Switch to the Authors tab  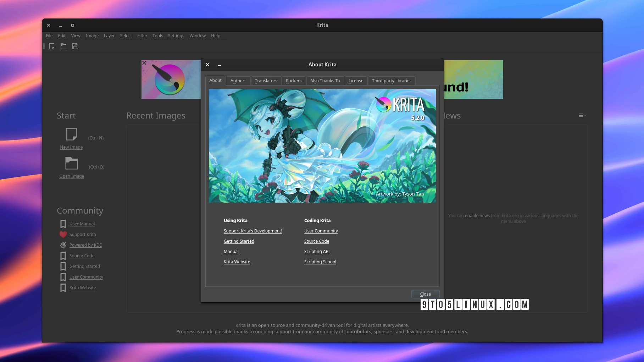(238, 81)
